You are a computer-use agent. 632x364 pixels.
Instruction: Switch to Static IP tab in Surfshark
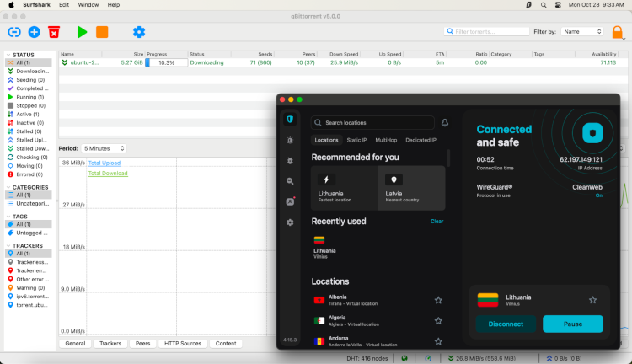(x=356, y=140)
